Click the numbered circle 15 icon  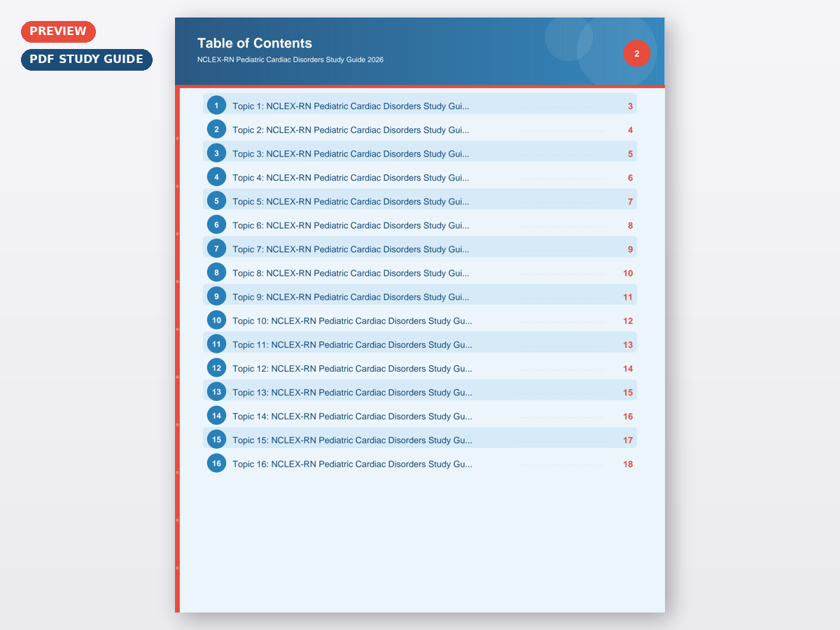216,439
